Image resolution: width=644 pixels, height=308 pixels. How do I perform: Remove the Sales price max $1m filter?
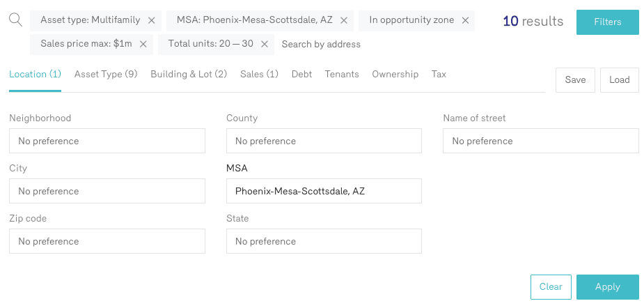pos(143,45)
